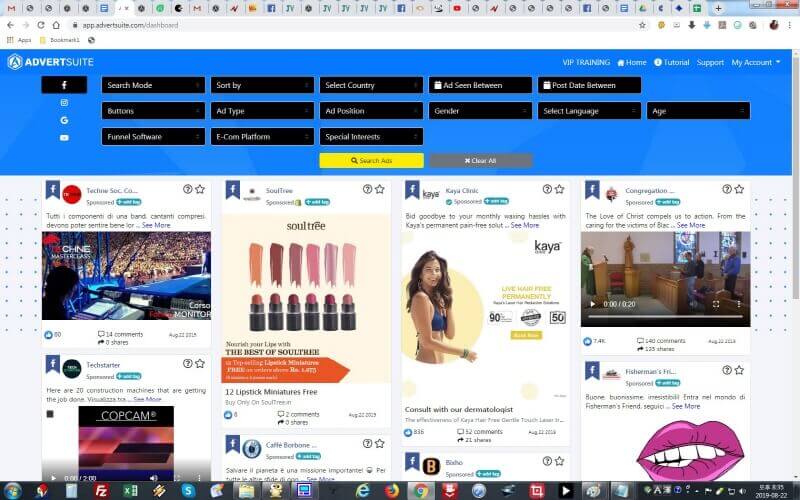The width and height of the screenshot is (800, 500).
Task: Favorite the SoulTree ad with star
Action: (x=380, y=189)
